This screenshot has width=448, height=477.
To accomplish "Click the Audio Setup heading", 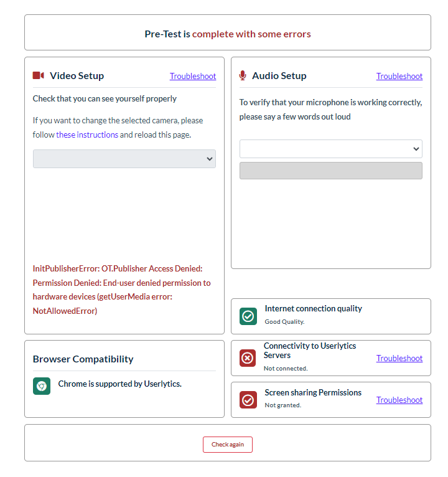I will [279, 75].
